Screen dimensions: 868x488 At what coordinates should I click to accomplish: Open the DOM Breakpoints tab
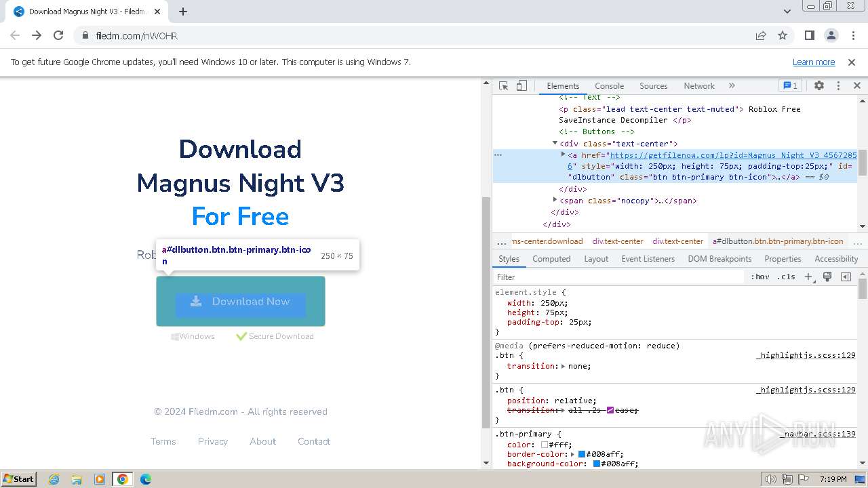tap(719, 259)
